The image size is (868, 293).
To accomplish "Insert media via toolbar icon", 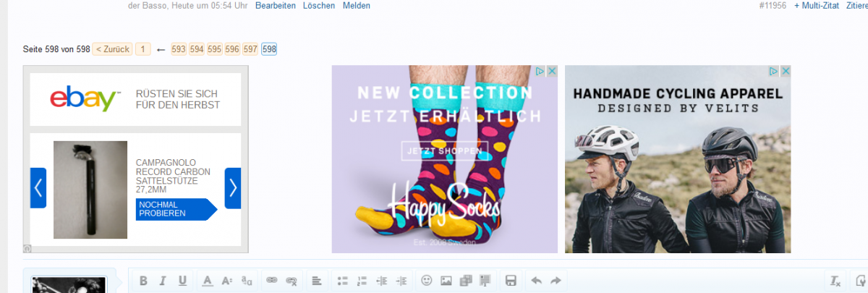I will coord(466,281).
